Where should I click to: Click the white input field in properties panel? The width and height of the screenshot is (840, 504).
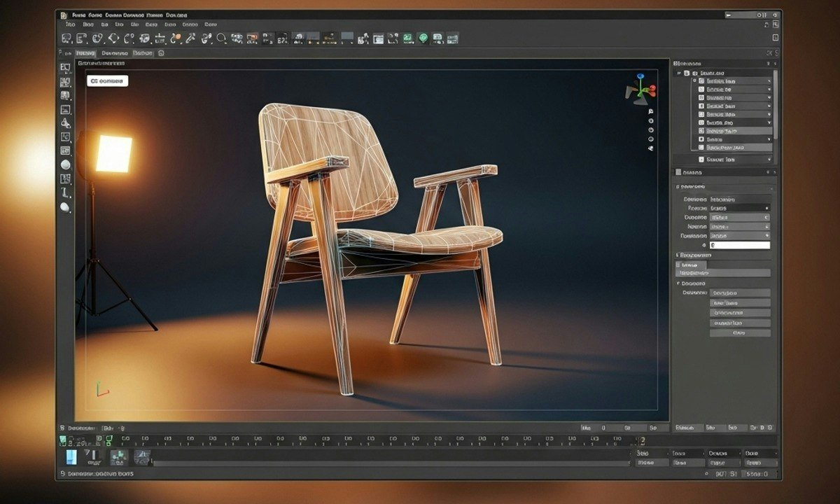(739, 246)
